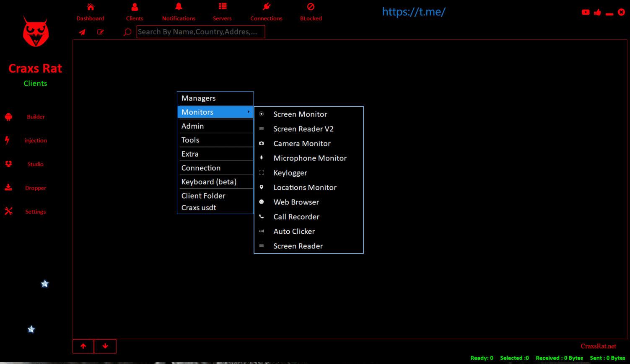
Task: Select Microphone Monitor in the submenu
Action: 309,158
